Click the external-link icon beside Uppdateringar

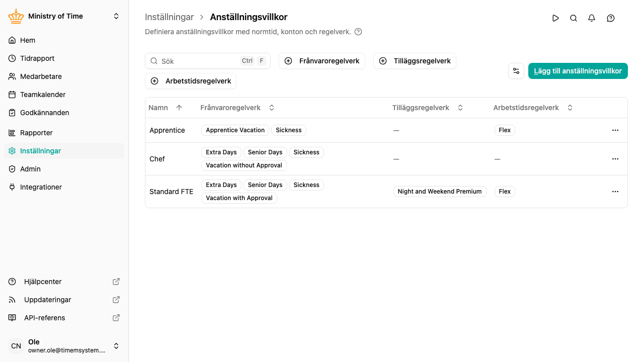[116, 300]
